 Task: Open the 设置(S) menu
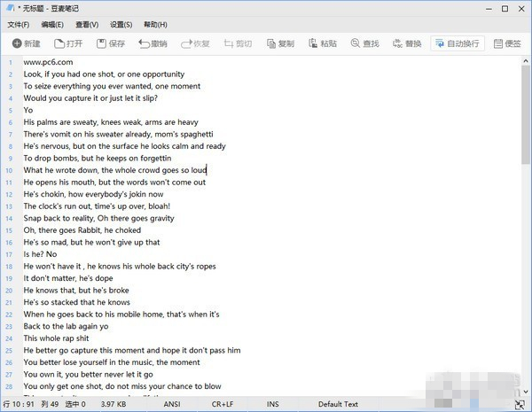point(121,25)
